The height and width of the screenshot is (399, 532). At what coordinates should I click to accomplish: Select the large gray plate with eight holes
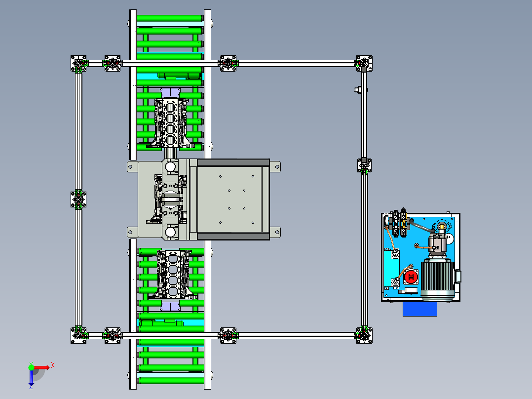(x=229, y=199)
